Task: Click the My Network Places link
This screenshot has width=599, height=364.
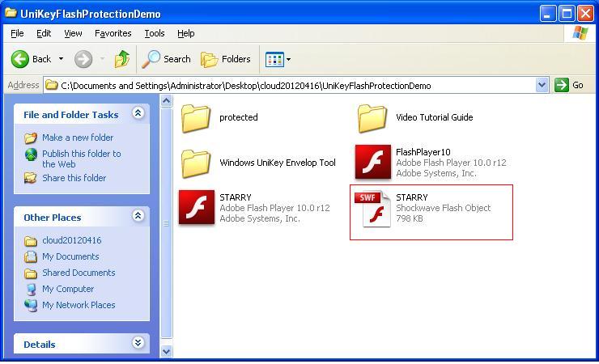Action: pos(79,305)
